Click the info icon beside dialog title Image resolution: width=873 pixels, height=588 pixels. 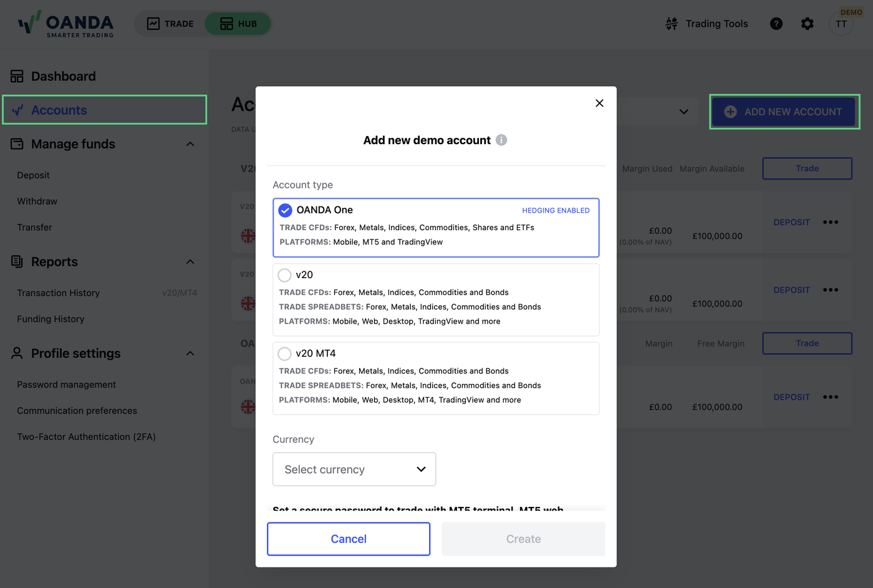501,140
